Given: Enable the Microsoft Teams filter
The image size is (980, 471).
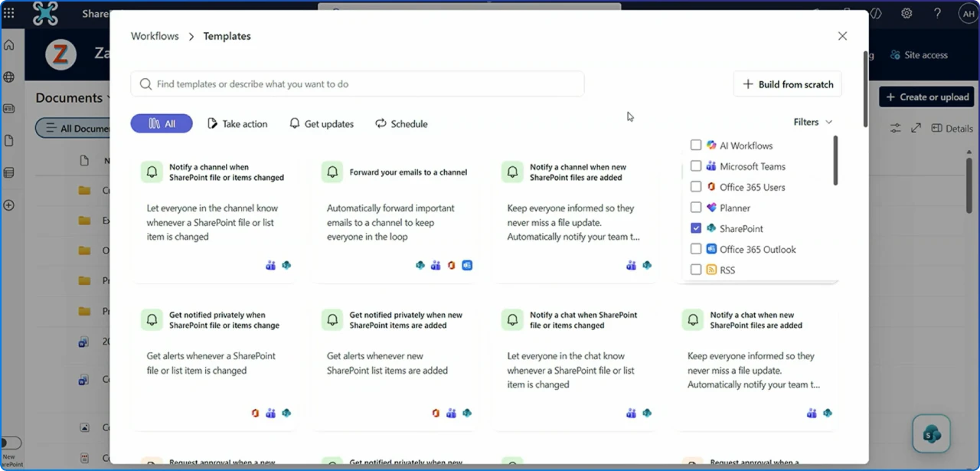Looking at the screenshot, I should pyautogui.click(x=696, y=165).
